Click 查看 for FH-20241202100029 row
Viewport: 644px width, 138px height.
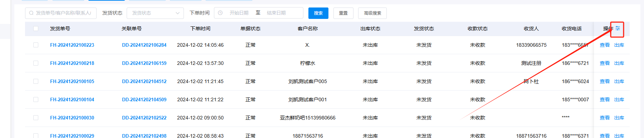(605, 136)
